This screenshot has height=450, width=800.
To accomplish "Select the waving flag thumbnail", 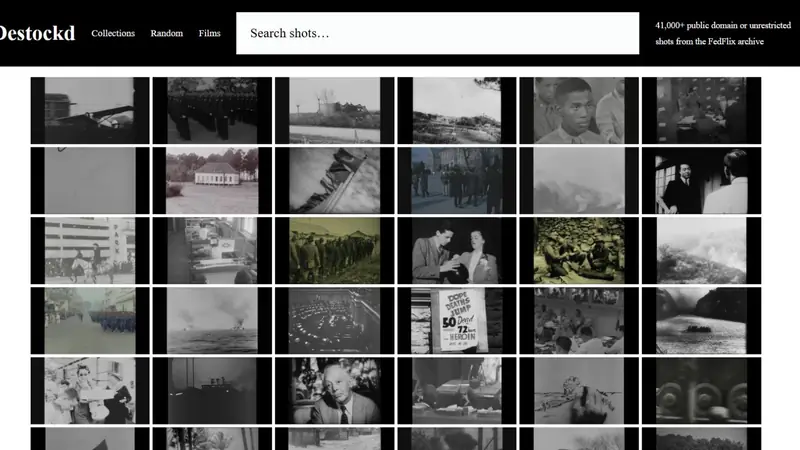I will [x=335, y=181].
